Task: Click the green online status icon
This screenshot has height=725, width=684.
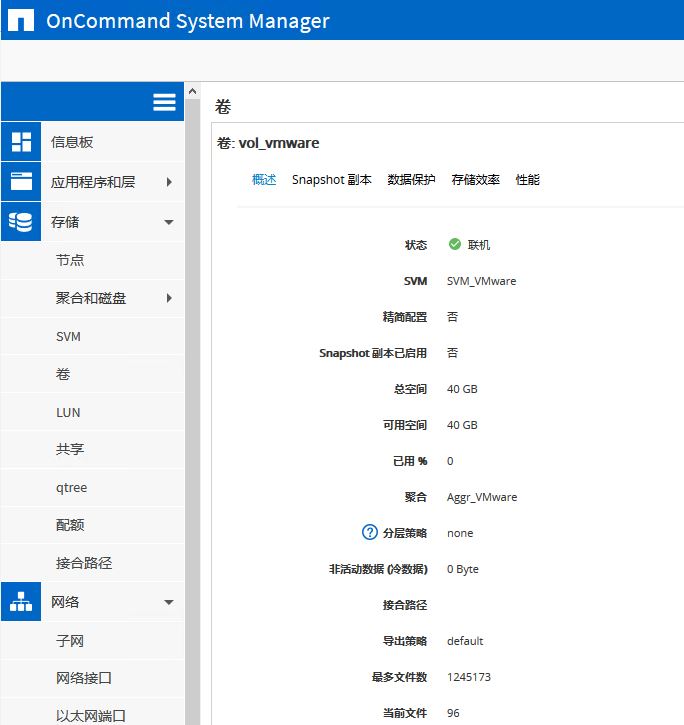Action: [455, 244]
